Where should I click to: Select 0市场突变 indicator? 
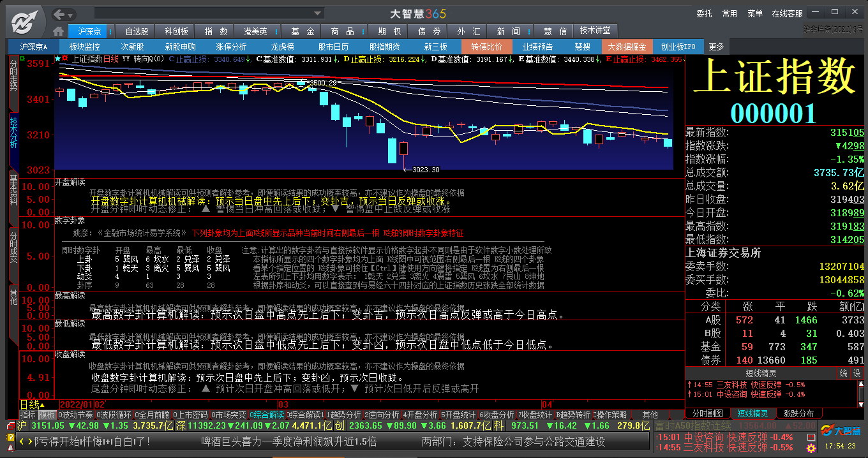[228, 415]
